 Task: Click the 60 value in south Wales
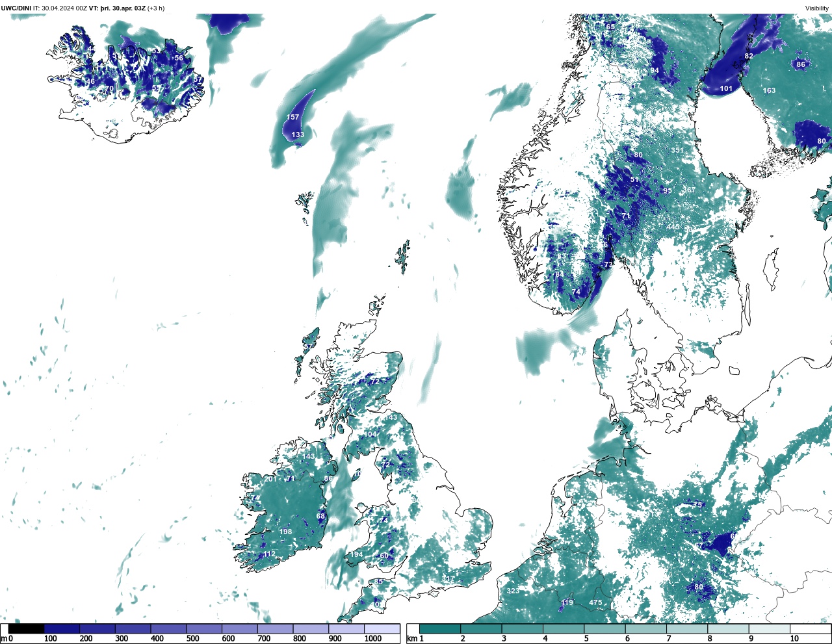click(384, 556)
